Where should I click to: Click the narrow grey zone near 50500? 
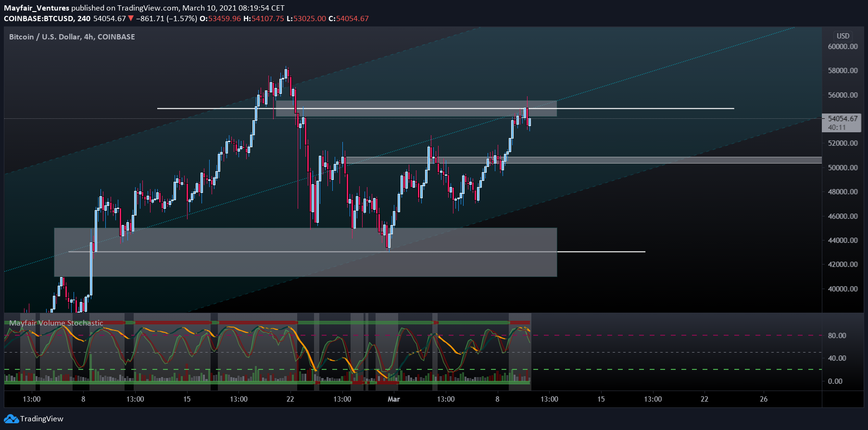coord(584,160)
